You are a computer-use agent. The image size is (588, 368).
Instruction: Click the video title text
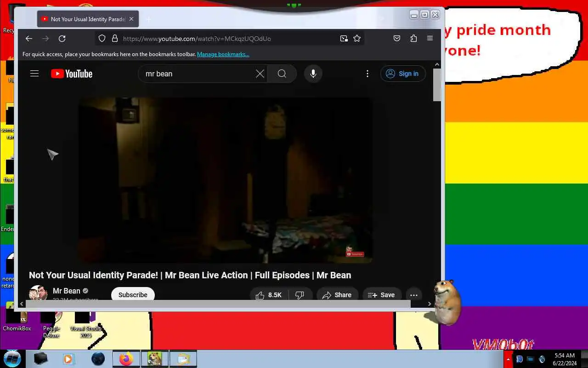[190, 275]
